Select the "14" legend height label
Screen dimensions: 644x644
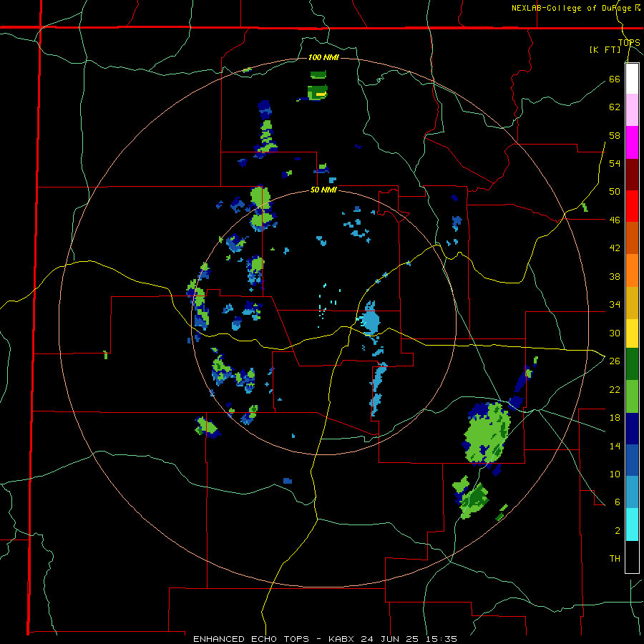pyautogui.click(x=615, y=446)
